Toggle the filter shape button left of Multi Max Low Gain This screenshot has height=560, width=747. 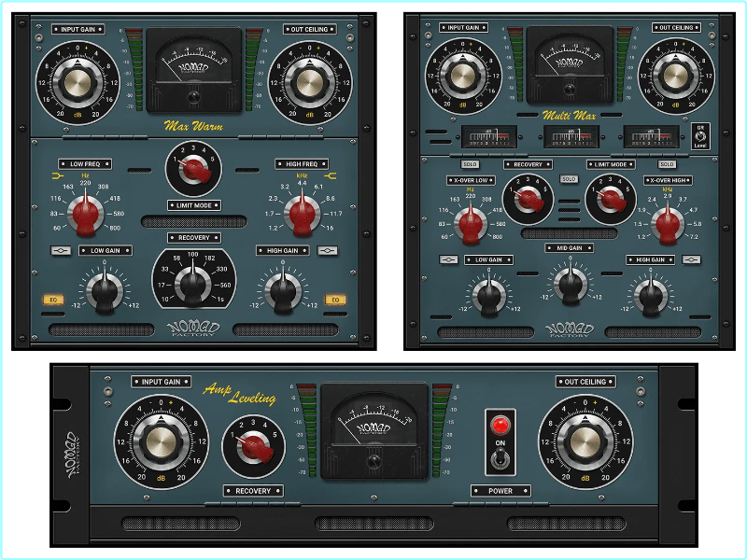(448, 259)
